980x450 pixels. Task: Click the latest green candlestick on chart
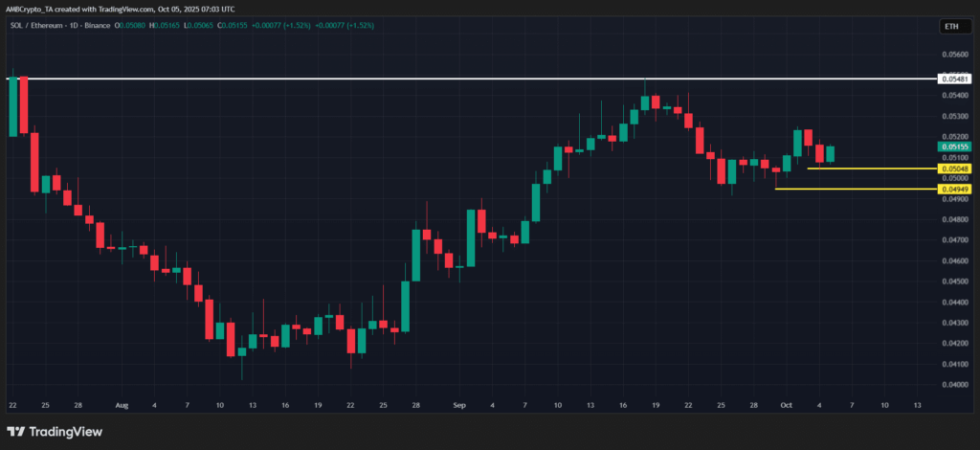pyautogui.click(x=830, y=154)
